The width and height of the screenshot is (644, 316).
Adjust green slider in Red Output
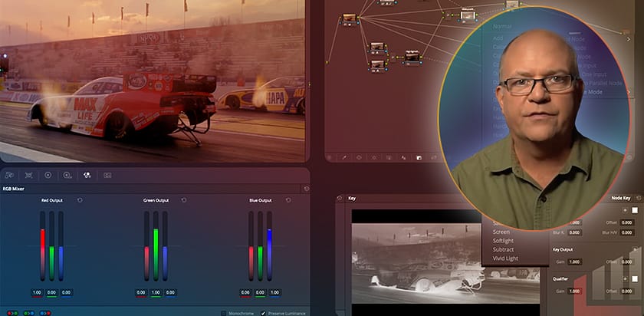(51, 245)
